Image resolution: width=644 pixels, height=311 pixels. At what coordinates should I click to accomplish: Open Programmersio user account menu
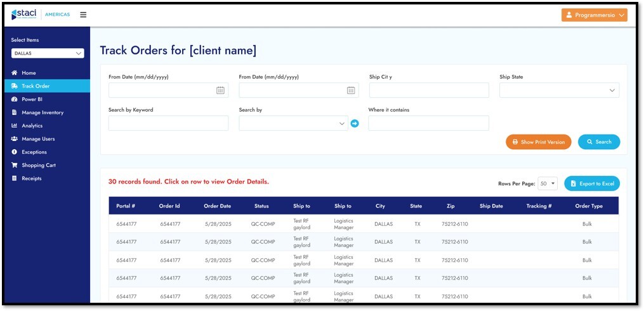(594, 15)
